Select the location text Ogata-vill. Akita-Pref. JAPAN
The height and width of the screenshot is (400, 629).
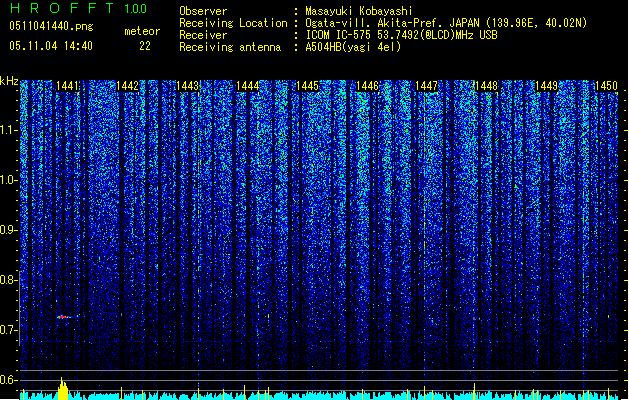point(392,23)
